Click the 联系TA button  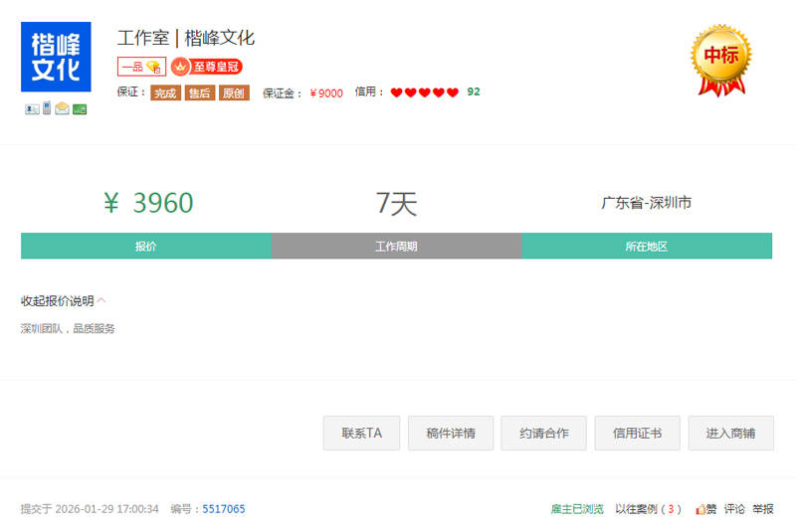pyautogui.click(x=361, y=434)
